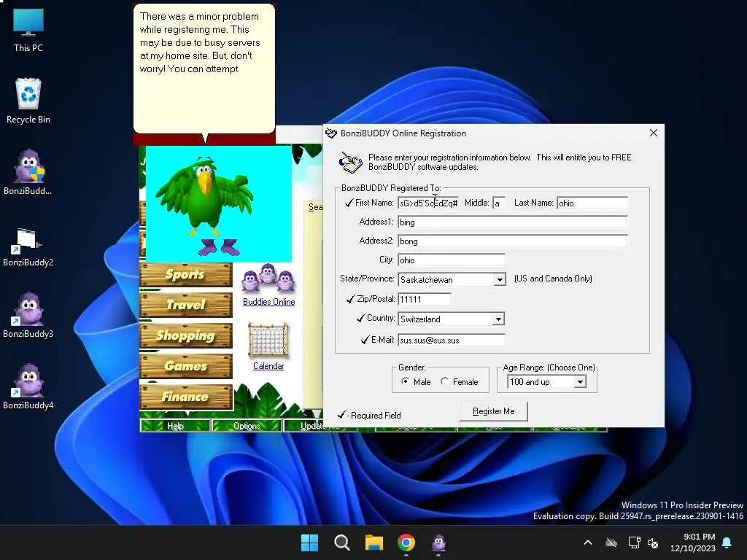Image resolution: width=747 pixels, height=560 pixels.
Task: Open the Shopping wooden menu button
Action: 186,335
